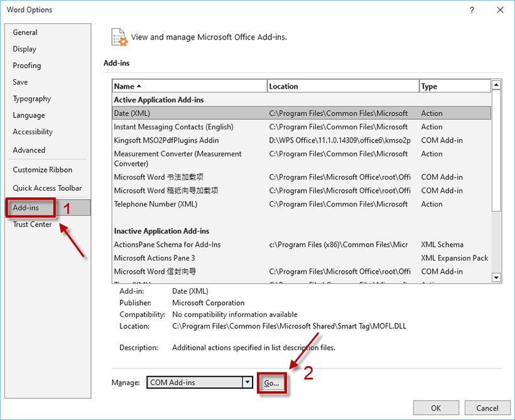Screen dimensions: 515x420
Task: Select Instant Messaging Contacts (English) add-in
Action: [301, 127]
